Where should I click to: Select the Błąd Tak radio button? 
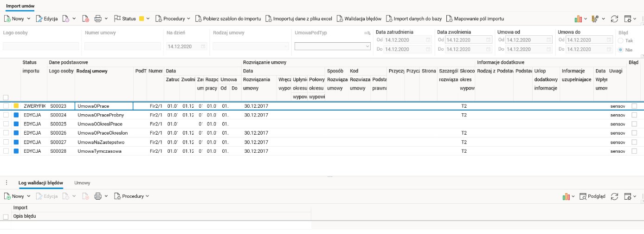coord(620,41)
